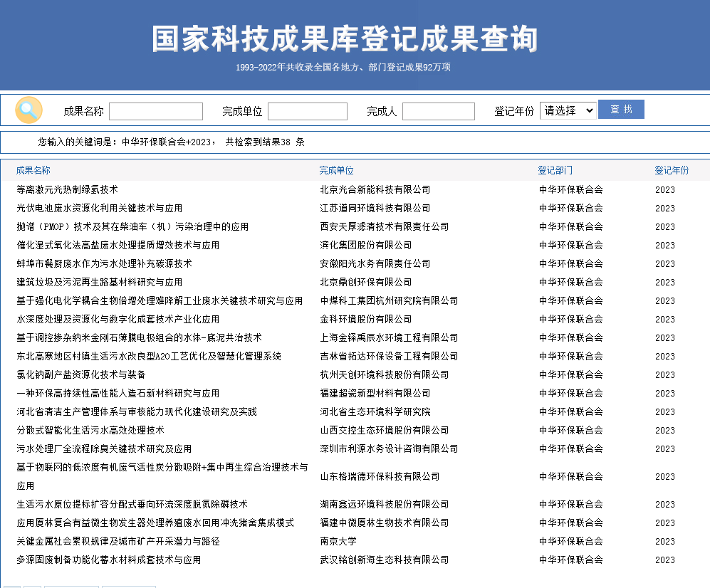Viewport: 710px width, 588px height.
Task: Open the 登记年份 year dropdown
Action: 568,110
